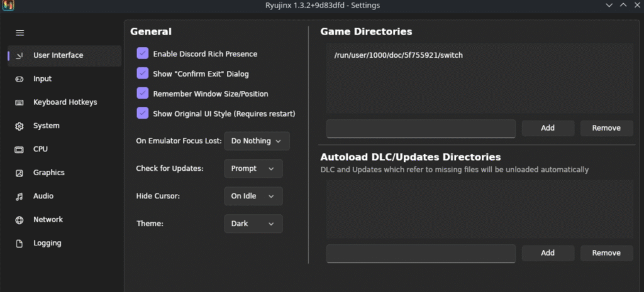Viewport: 644px width, 292px height.
Task: Click the empty Autoload DLC/Updates directories list
Action: [x=480, y=209]
